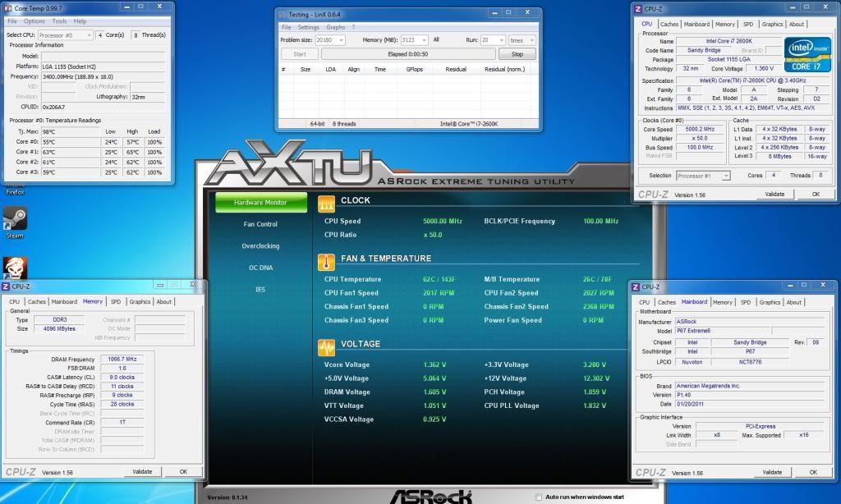Switch to Caches tab in top CPU-Z window
Image resolution: width=841 pixels, height=504 pixels.
point(669,24)
